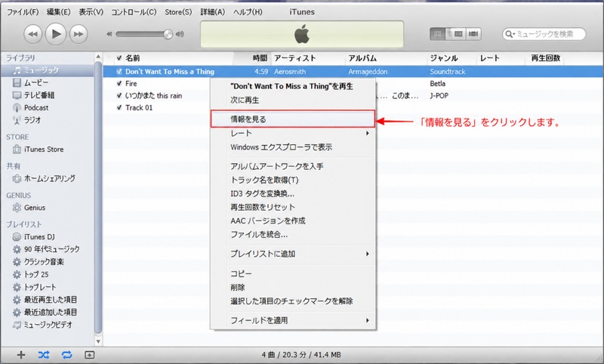This screenshot has width=604, height=364.
Task: Uncheck the Track 01 checkbox
Action: point(119,107)
